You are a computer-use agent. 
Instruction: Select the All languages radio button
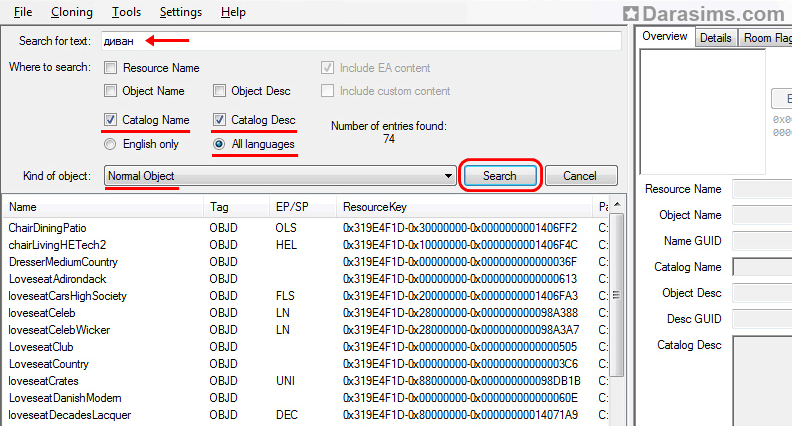point(220,144)
